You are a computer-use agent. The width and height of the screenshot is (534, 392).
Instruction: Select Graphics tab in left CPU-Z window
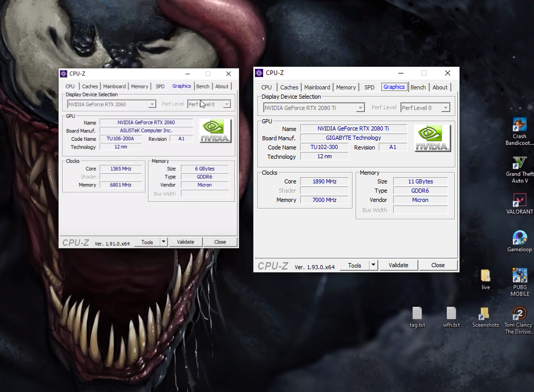pos(181,86)
